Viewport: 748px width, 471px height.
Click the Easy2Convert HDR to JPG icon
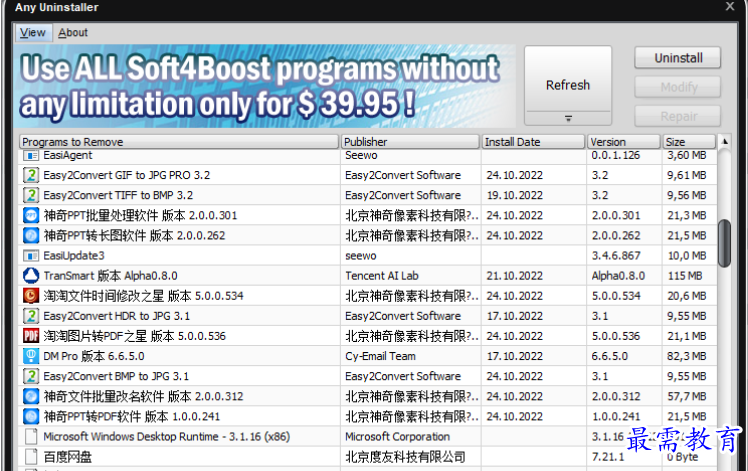coord(31,316)
